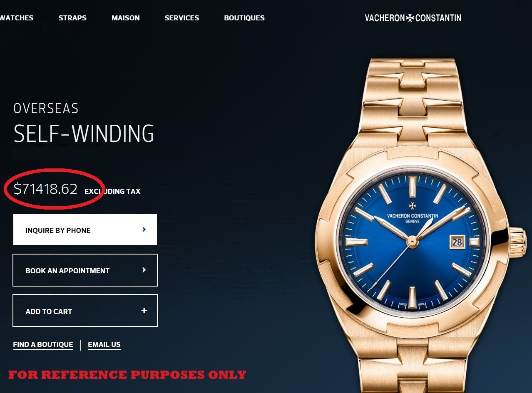The image size is (532, 393).
Task: Click the chevron on Book an Appointment
Action: [144, 270]
